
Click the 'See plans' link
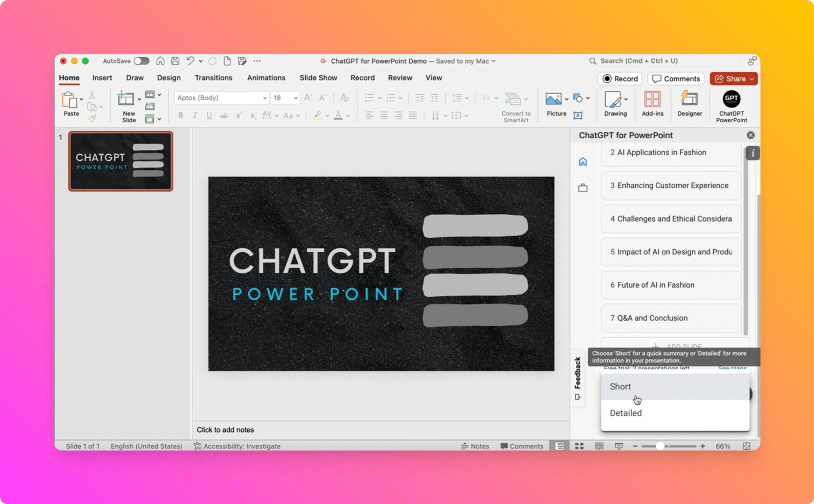(x=732, y=368)
